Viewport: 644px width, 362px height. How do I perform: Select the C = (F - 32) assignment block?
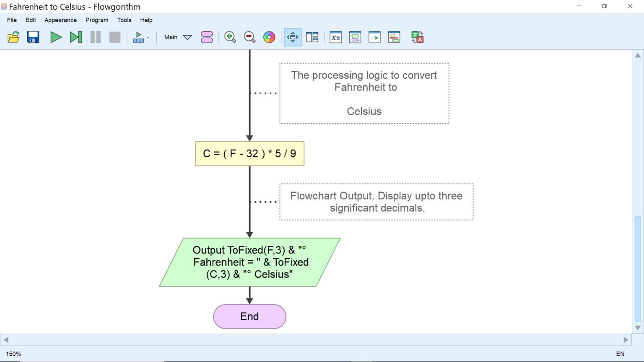coord(249,154)
